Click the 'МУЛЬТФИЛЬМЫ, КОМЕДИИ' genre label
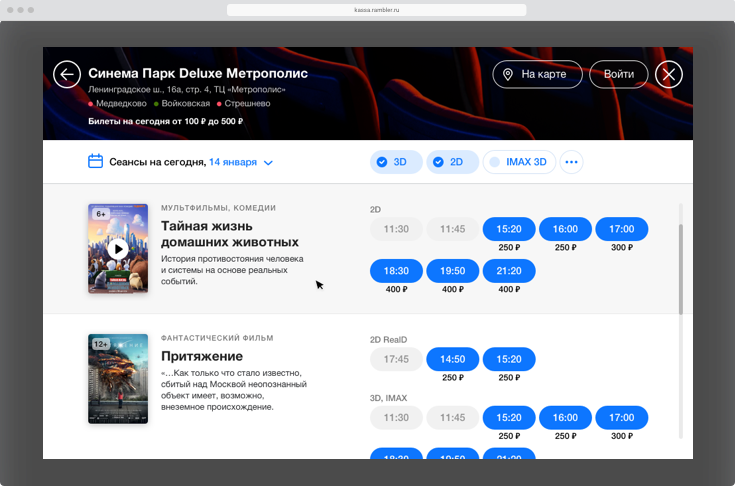This screenshot has width=735, height=486. [218, 208]
